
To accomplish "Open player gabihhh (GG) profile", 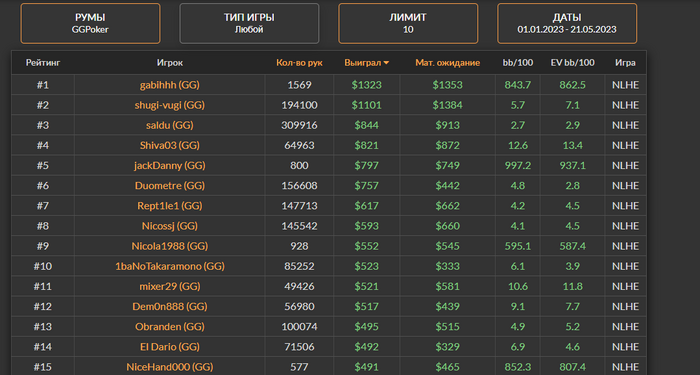I will 170,85.
